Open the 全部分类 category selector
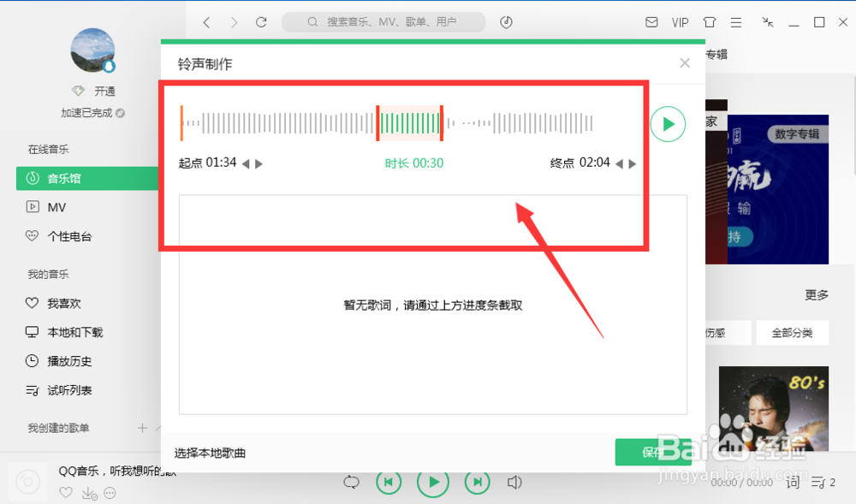Image resolution: width=856 pixels, height=504 pixels. (x=792, y=333)
